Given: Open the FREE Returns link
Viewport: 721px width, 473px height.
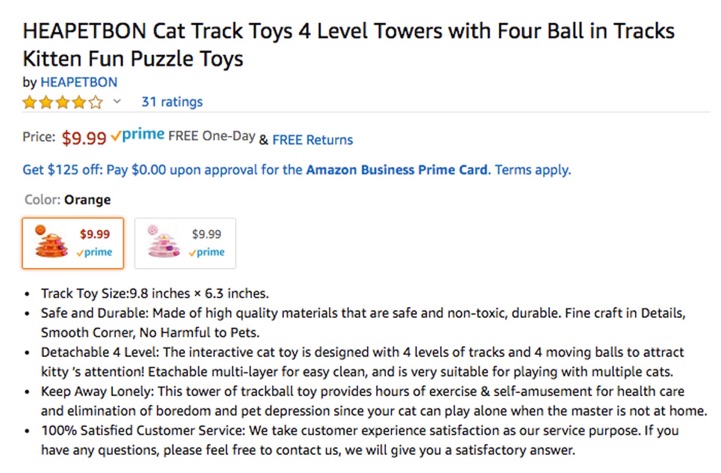Looking at the screenshot, I should point(313,140).
